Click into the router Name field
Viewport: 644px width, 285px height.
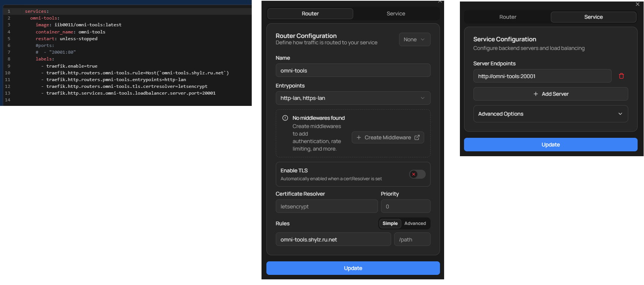tap(352, 71)
